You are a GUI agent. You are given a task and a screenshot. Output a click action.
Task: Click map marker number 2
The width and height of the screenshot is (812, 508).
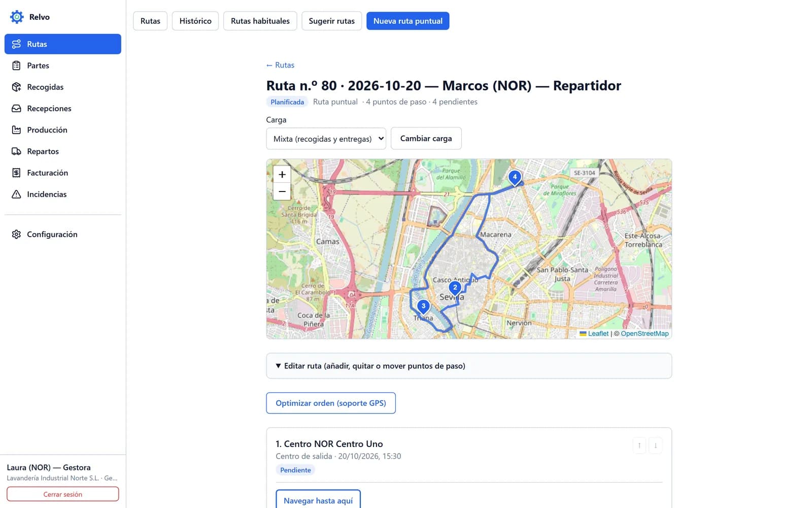(x=455, y=288)
